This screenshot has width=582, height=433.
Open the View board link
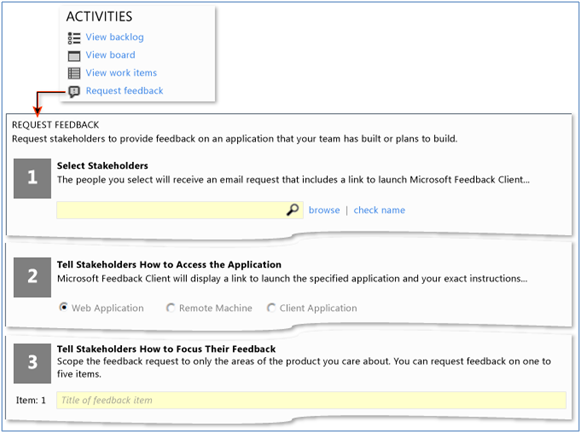click(111, 55)
